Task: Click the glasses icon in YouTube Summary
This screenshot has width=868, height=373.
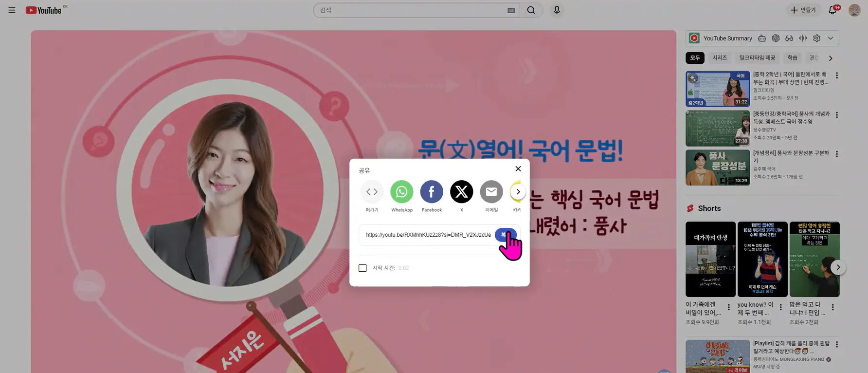Action: (789, 38)
